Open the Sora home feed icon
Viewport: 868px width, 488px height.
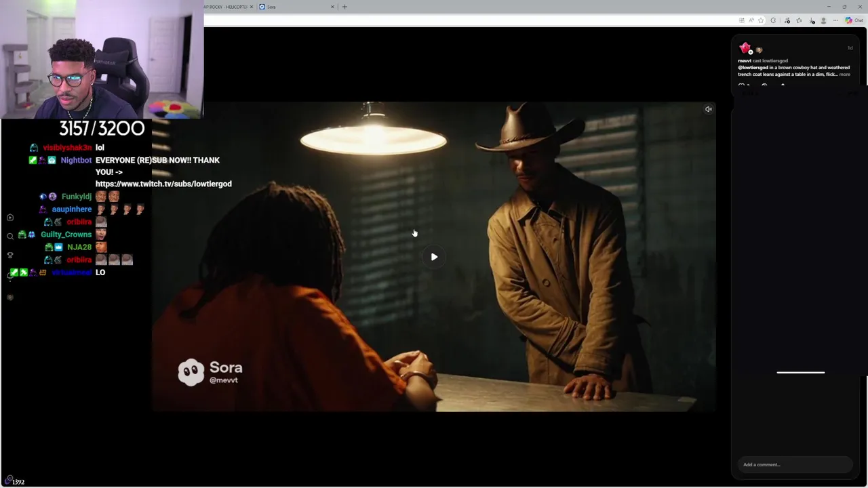pos(10,218)
